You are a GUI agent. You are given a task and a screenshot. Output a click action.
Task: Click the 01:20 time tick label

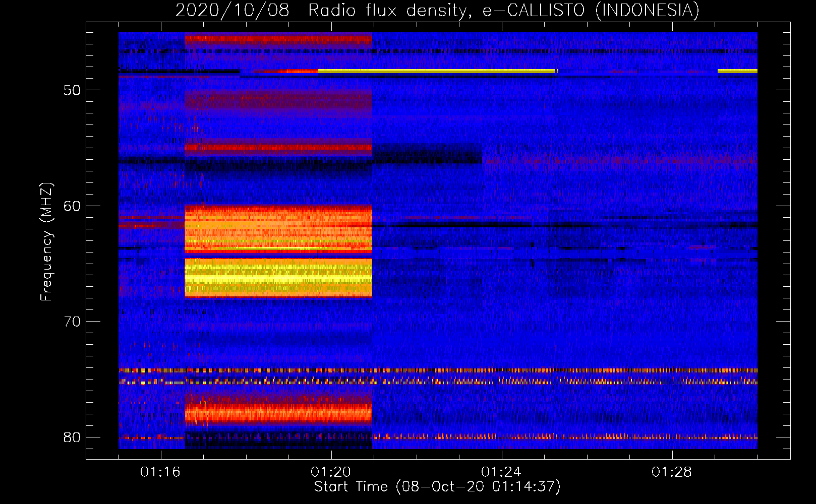[331, 472]
